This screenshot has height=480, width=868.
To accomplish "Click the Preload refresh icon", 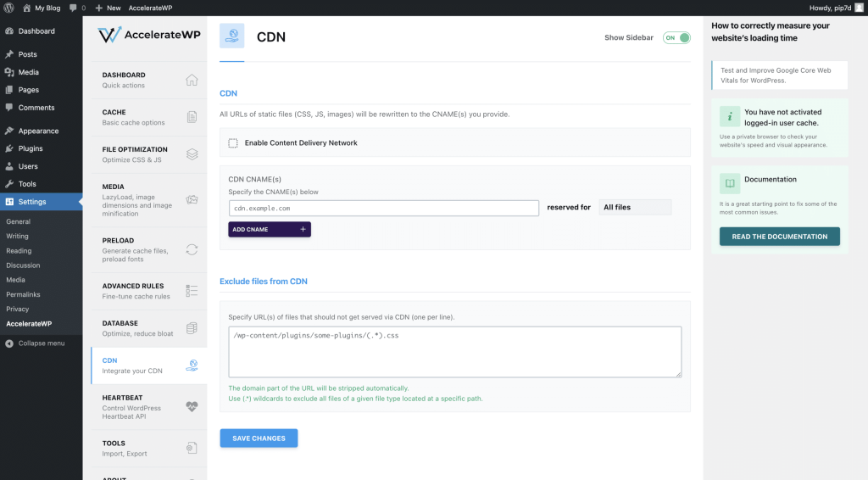I will tap(192, 249).
